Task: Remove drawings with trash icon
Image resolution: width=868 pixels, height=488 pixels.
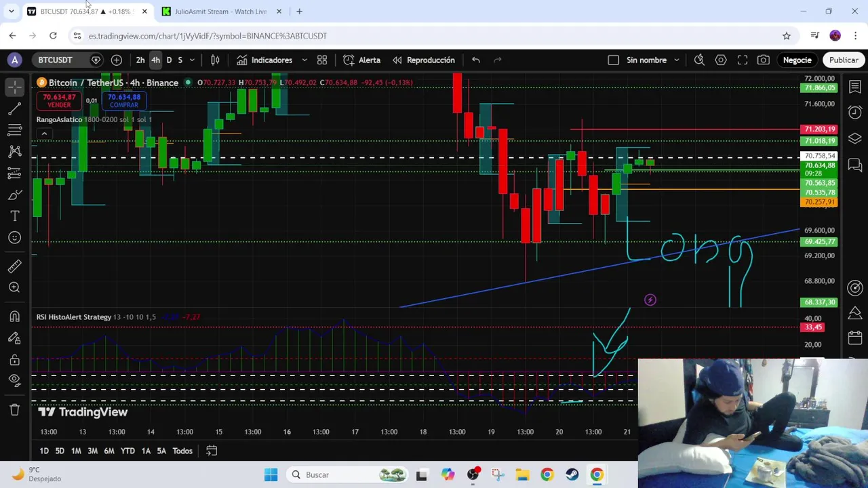Action: coord(15,409)
